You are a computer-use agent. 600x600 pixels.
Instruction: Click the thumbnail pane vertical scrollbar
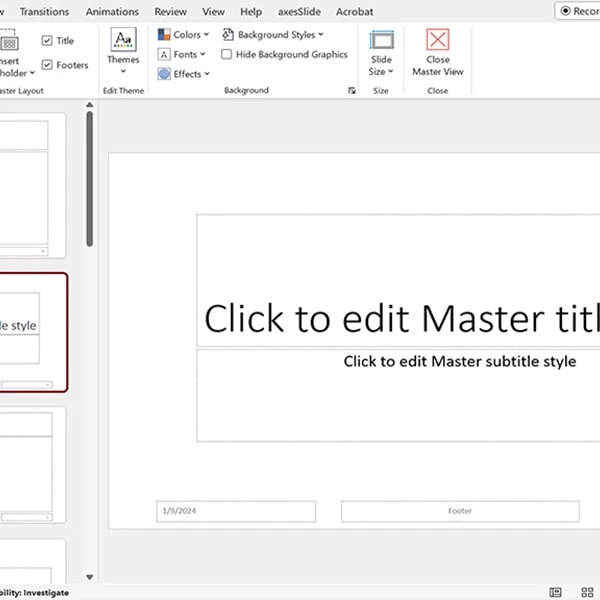[89, 180]
